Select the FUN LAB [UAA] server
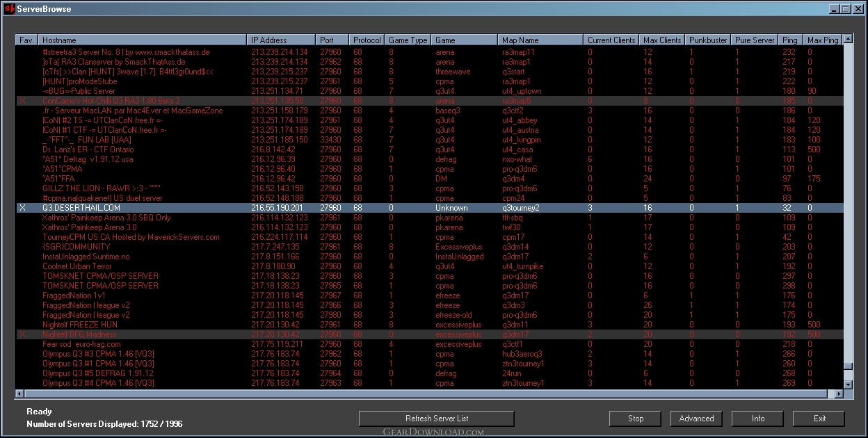This screenshot has height=438, width=868. point(429,140)
